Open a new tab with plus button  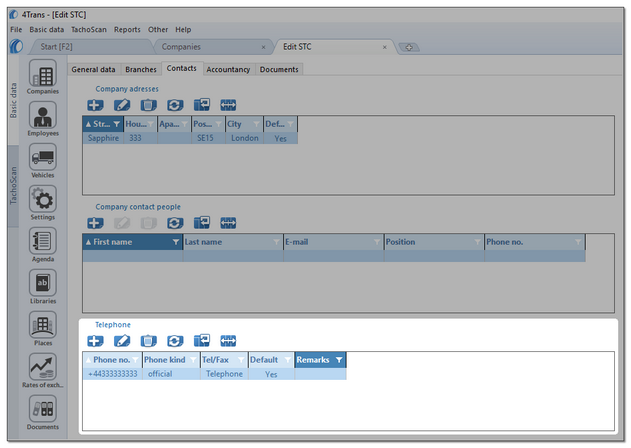[409, 47]
